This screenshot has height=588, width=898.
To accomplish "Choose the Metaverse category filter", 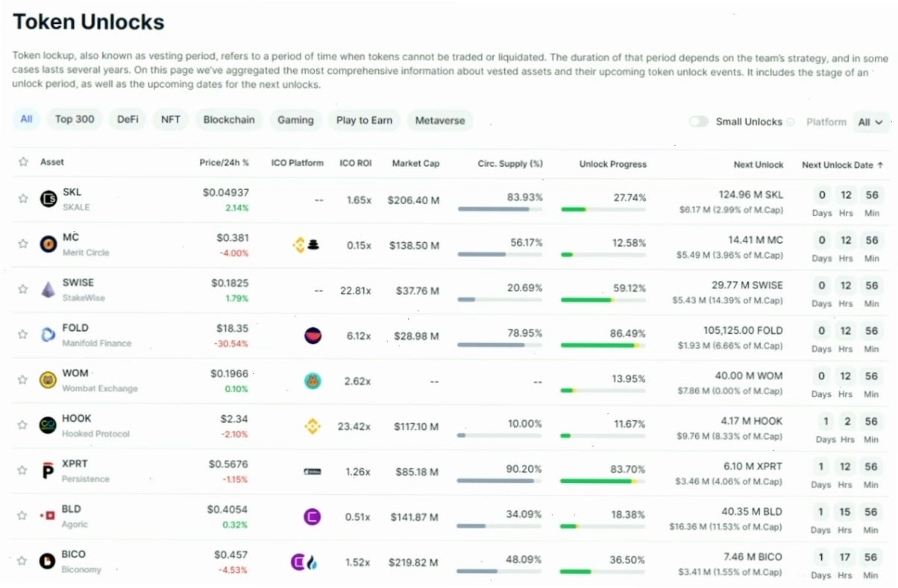I will [440, 120].
